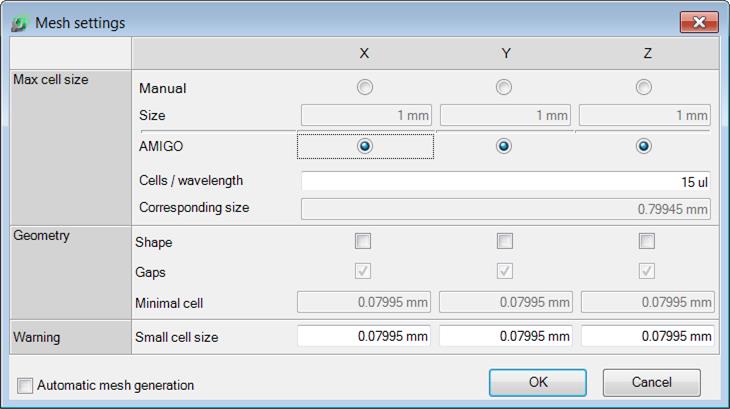Select AMIGO option for Y axis
Screen dimensions: 730x409
point(504,146)
